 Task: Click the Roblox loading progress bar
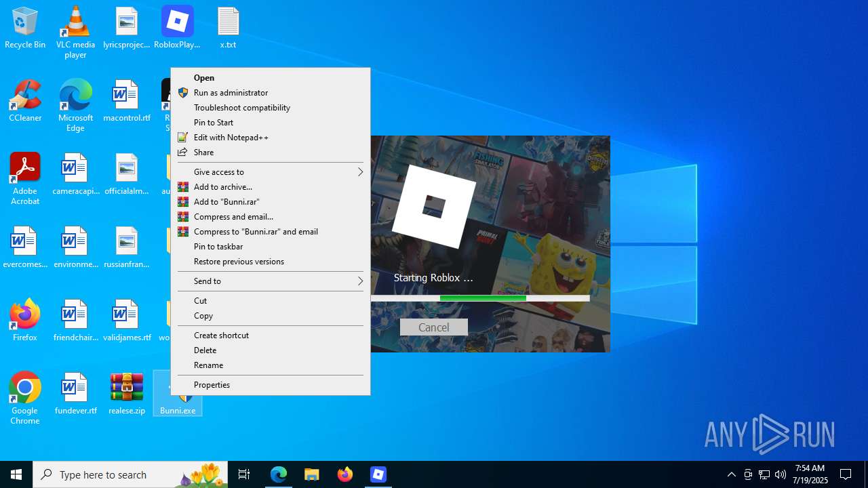point(480,298)
